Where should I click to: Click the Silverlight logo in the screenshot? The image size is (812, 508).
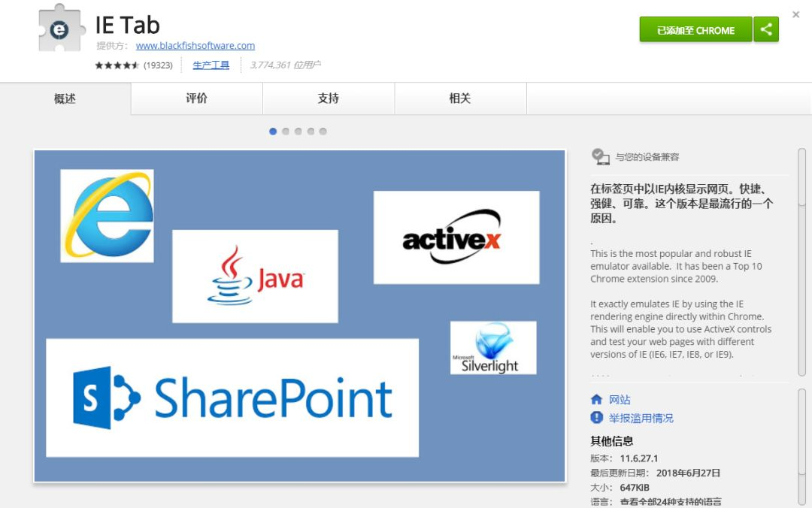(x=493, y=347)
